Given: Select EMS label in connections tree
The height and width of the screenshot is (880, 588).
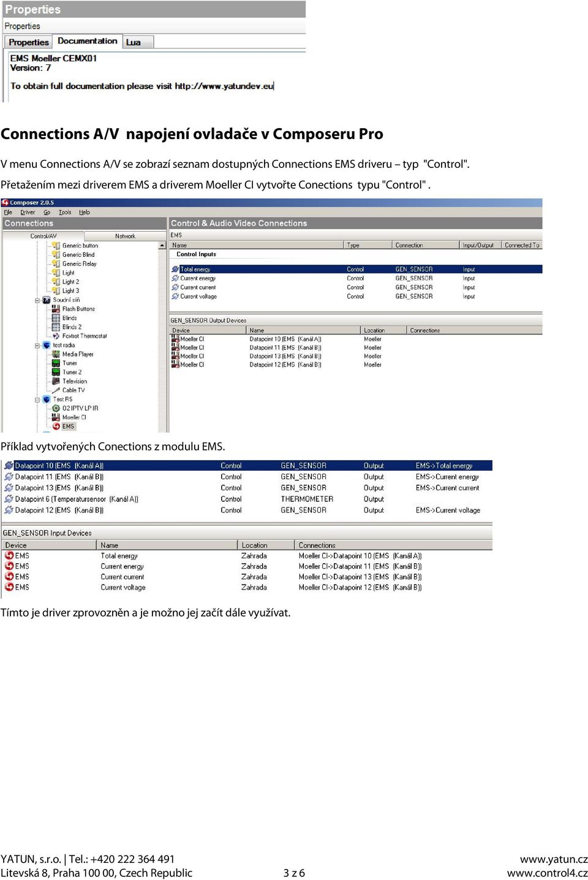Looking at the screenshot, I should pos(68,427).
